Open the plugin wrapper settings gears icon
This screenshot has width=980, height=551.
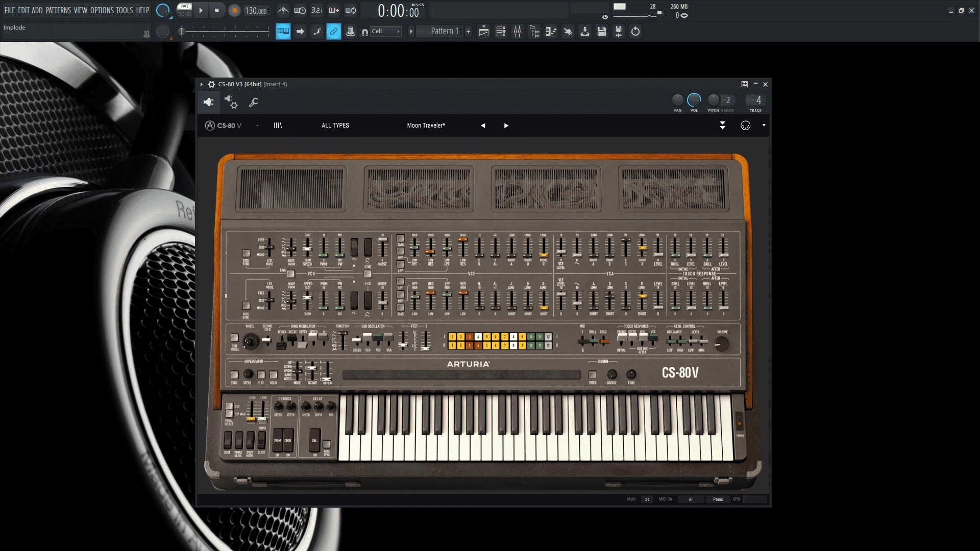click(x=231, y=103)
